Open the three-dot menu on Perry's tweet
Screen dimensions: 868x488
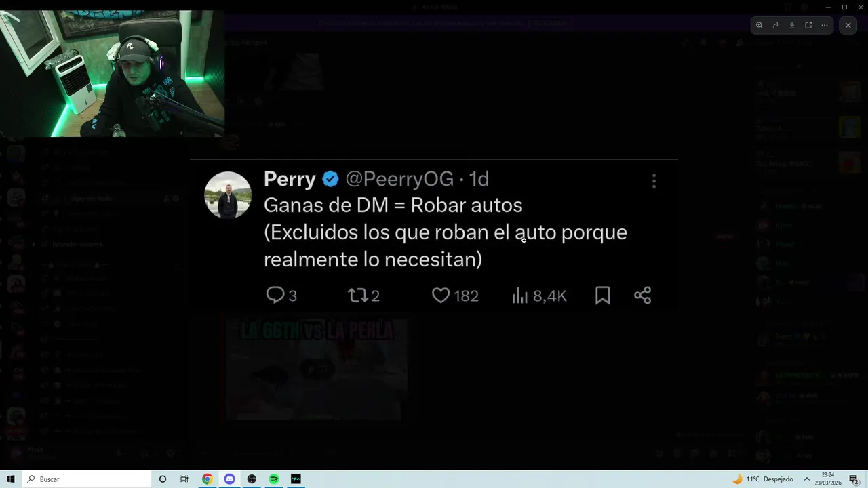[x=654, y=181]
